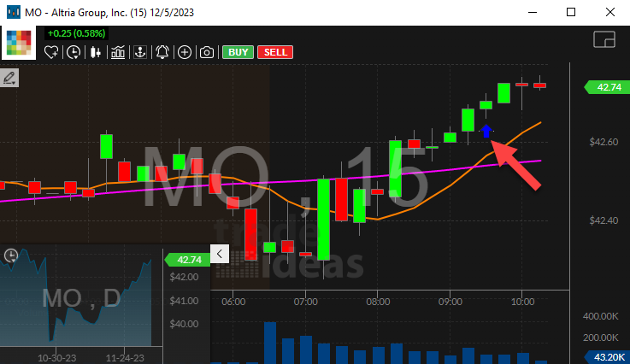Image resolution: width=630 pixels, height=364 pixels.
Task: Click the application icon in the title bar
Action: (x=14, y=12)
